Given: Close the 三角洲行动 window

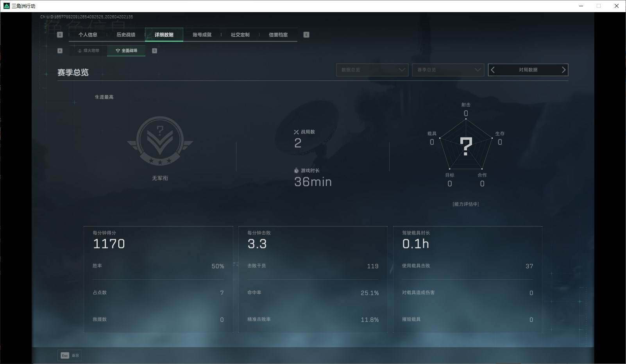Looking at the screenshot, I should pos(617,6).
